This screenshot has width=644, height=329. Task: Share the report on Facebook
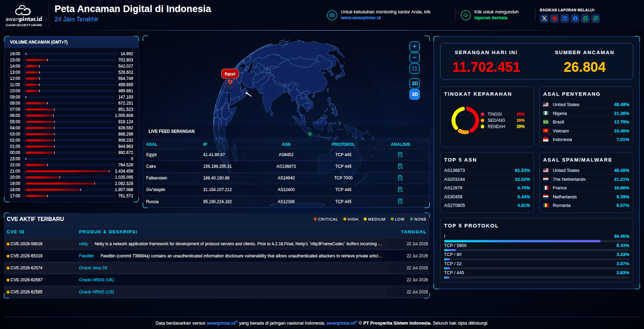[575, 18]
